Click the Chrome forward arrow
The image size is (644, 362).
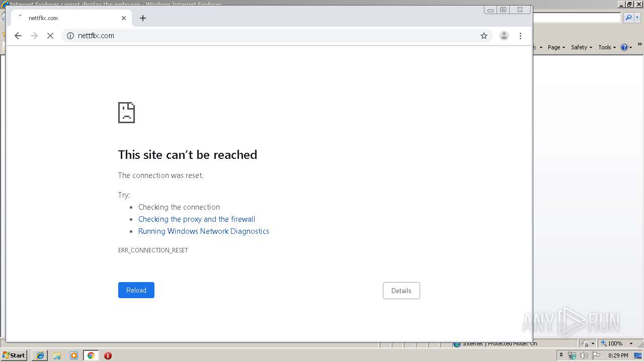tap(34, 36)
